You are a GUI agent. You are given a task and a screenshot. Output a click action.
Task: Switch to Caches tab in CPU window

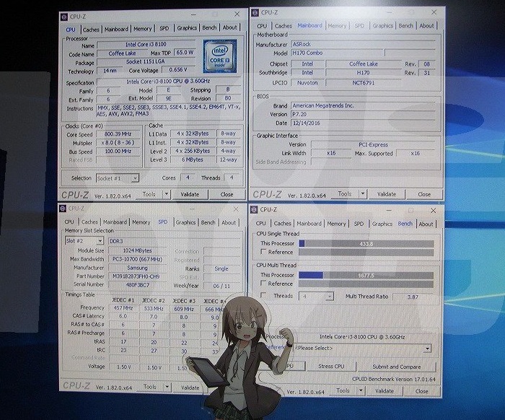(x=91, y=30)
